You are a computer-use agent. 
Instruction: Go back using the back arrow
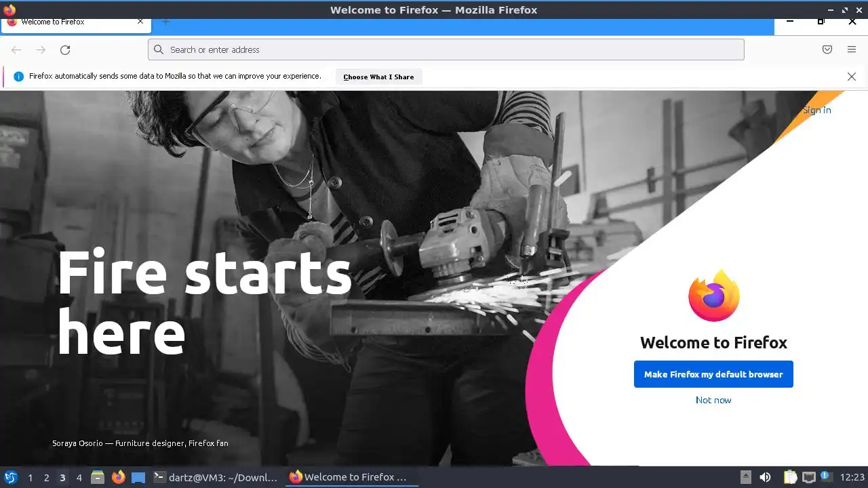click(x=16, y=49)
